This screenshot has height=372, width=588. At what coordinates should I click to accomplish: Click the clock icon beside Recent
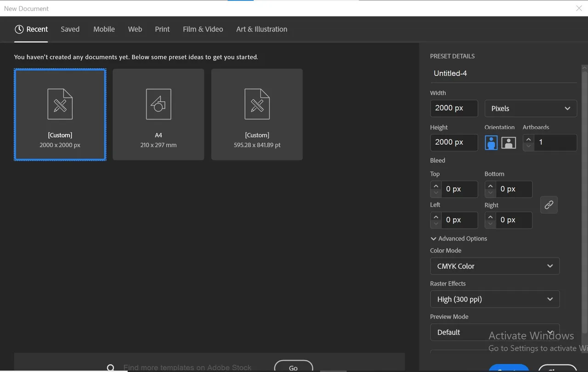pos(19,29)
